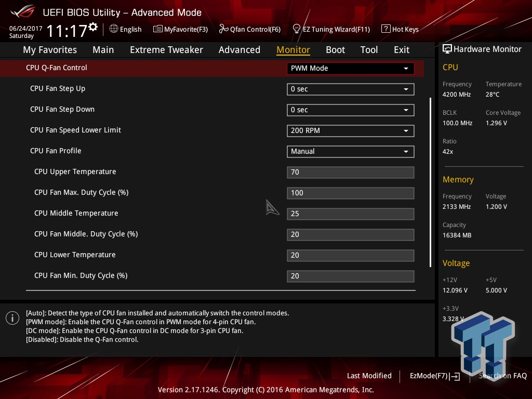The height and width of the screenshot is (399, 532).
Task: Switch to the Tool tab
Action: coord(369,50)
